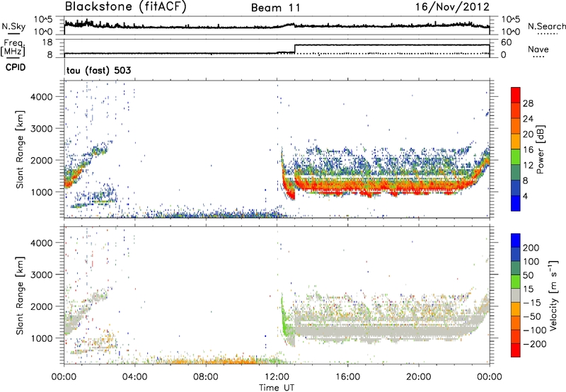Click the light green 15-50 velocity swatch
The image size is (566, 392).
(x=516, y=282)
